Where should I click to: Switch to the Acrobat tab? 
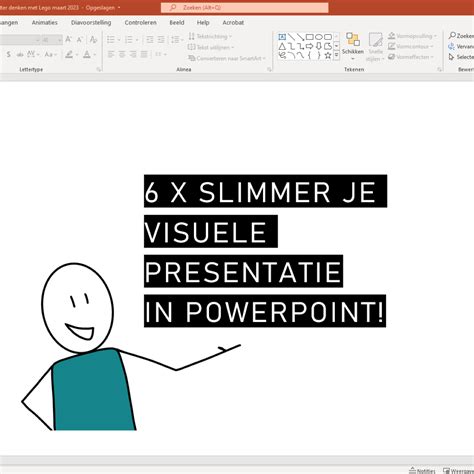pos(233,23)
